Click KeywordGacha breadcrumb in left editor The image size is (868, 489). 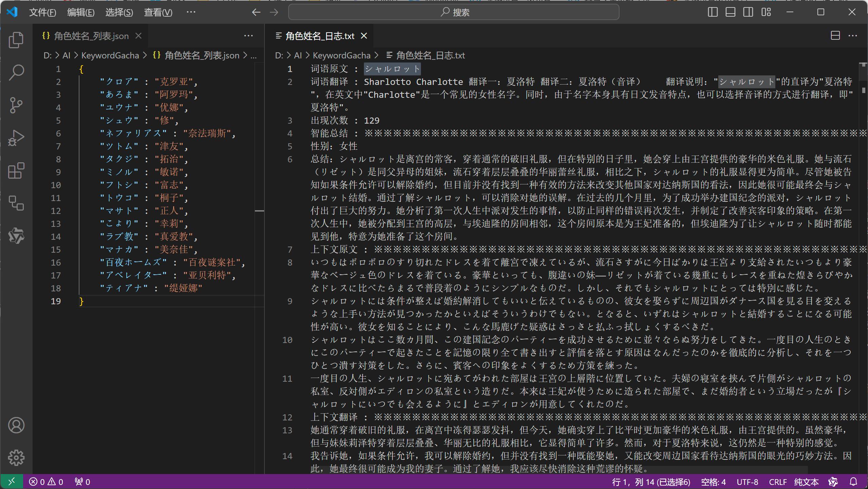coord(110,55)
